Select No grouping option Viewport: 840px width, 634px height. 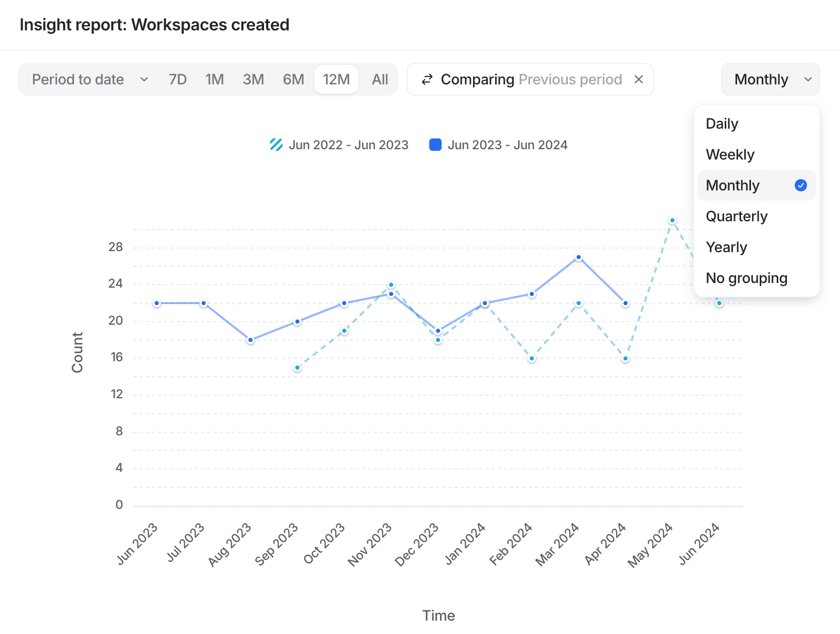[746, 278]
